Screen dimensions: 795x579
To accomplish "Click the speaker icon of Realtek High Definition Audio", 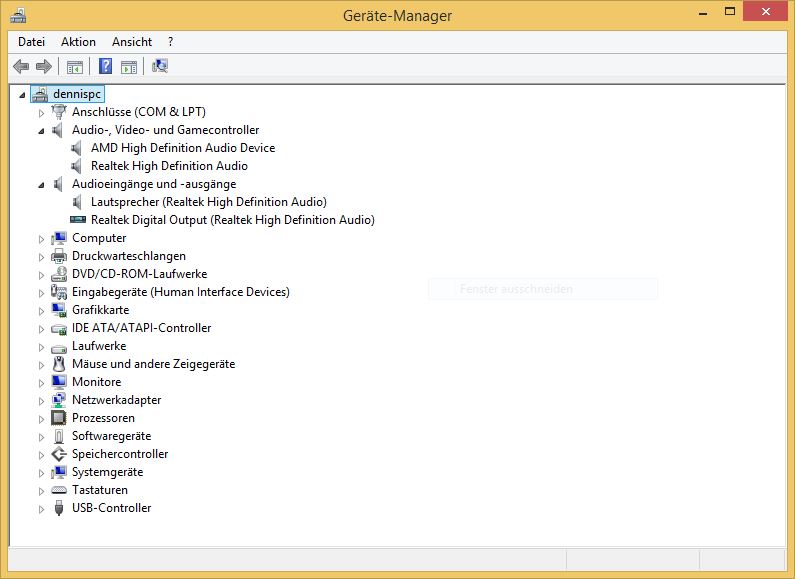I will [x=77, y=166].
